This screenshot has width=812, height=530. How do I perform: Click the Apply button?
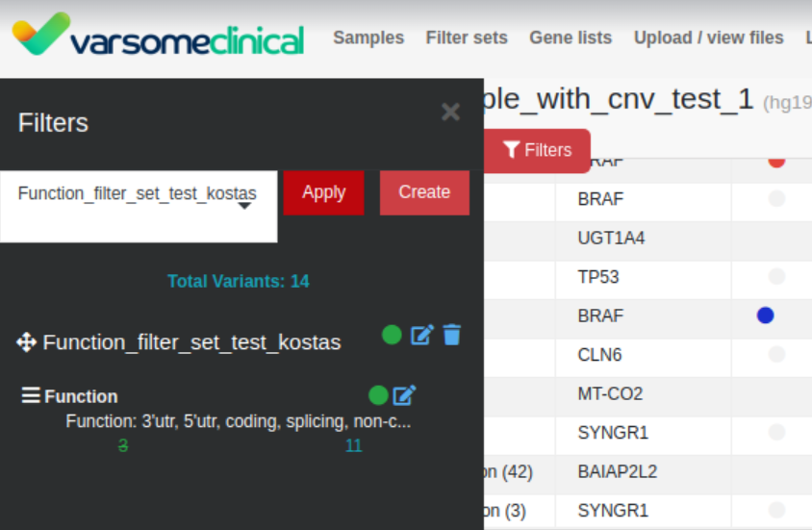tap(323, 192)
